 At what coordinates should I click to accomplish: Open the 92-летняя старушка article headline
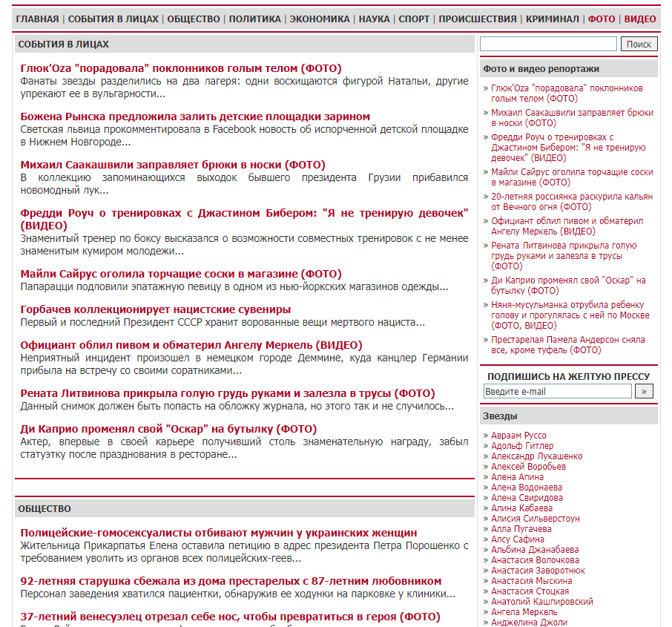click(x=231, y=581)
